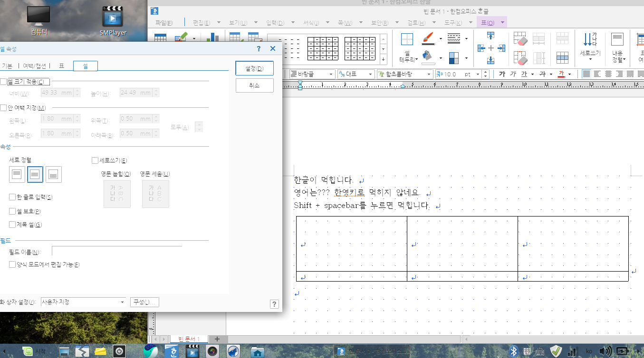Open the 파일 menu
Image resolution: width=644 pixels, height=358 pixels.
[164, 22]
